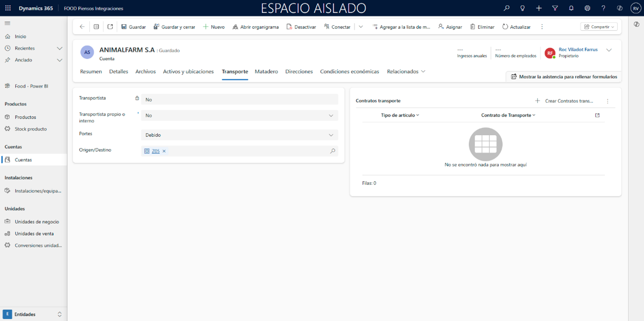The height and width of the screenshot is (321, 644).
Task: Open Unidades de negocio in sidebar
Action: pos(37,222)
